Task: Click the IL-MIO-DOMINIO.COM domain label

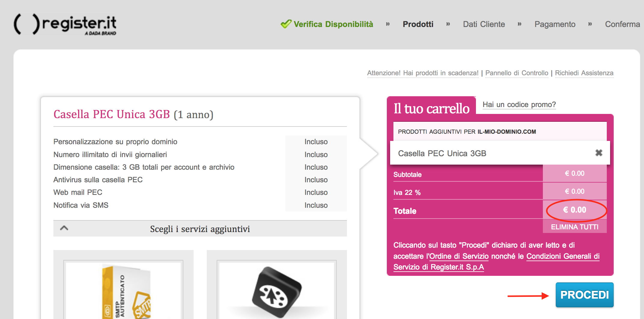Action: (507, 132)
